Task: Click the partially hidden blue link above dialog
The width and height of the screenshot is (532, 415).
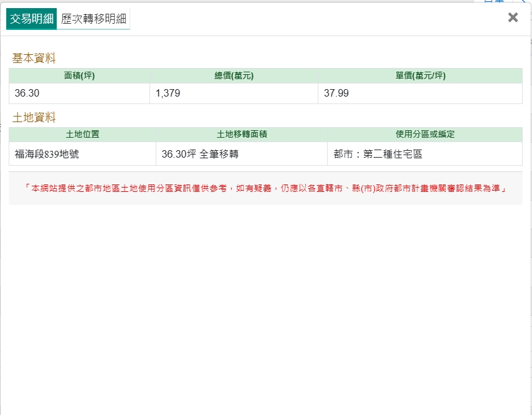Action: click(x=493, y=1)
